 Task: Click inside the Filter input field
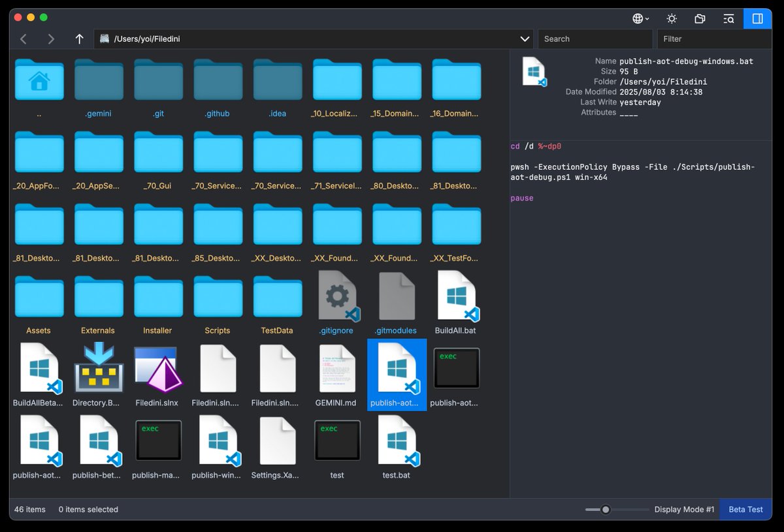(x=712, y=39)
